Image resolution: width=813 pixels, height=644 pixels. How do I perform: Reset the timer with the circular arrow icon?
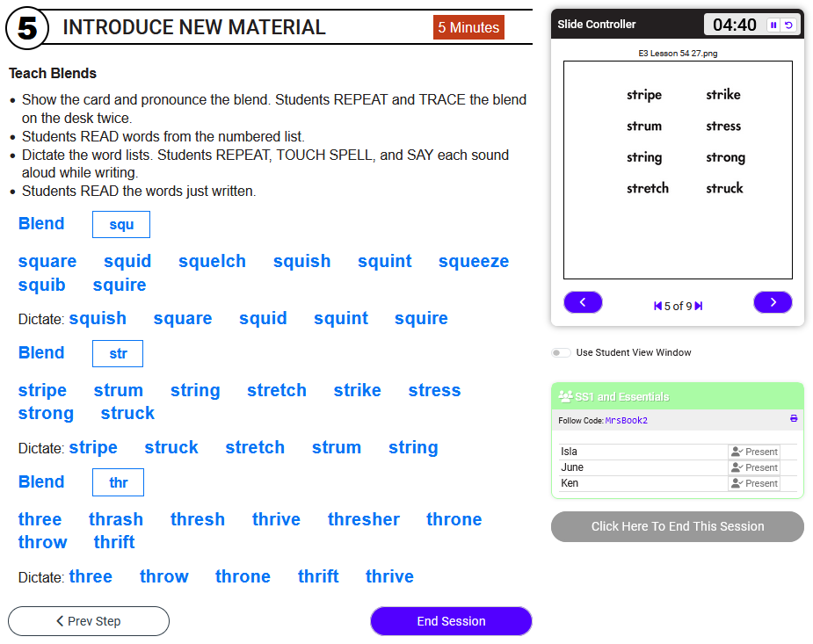click(x=788, y=25)
